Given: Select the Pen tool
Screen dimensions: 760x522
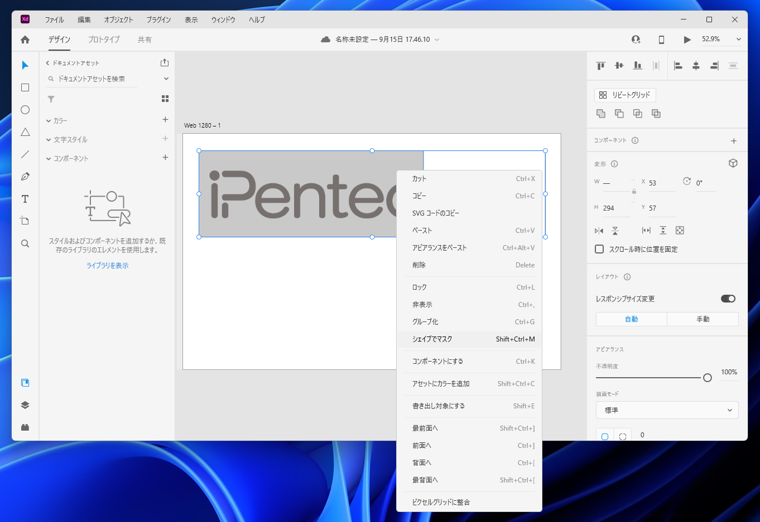Looking at the screenshot, I should point(25,176).
